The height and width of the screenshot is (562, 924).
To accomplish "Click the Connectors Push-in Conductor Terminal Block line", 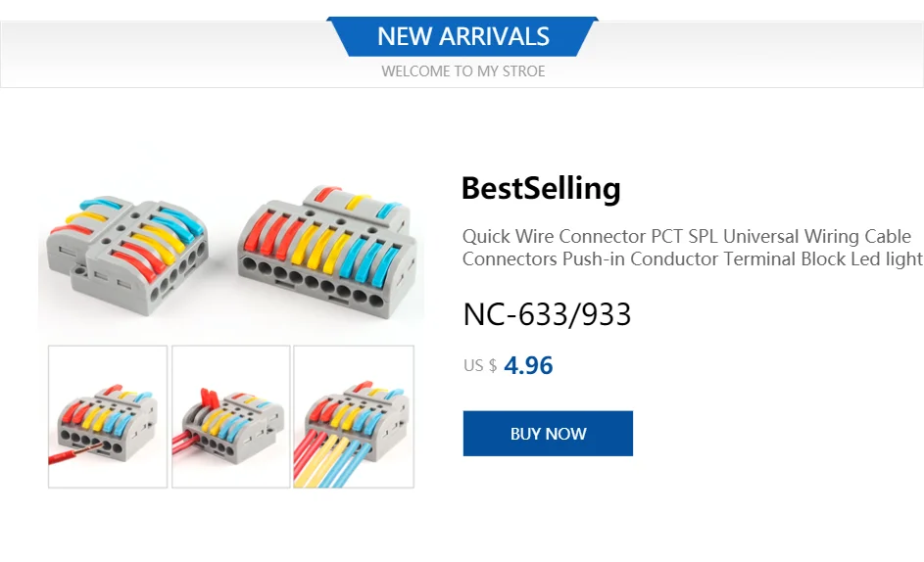I will click(692, 259).
